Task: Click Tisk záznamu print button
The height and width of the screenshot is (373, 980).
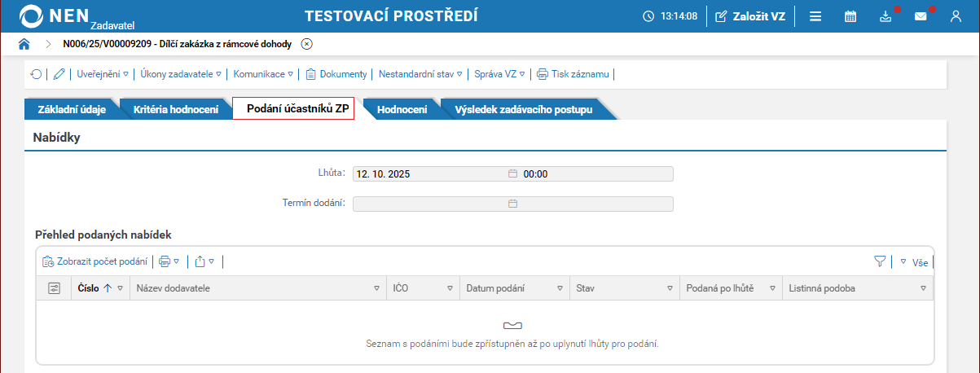Action: tap(573, 74)
